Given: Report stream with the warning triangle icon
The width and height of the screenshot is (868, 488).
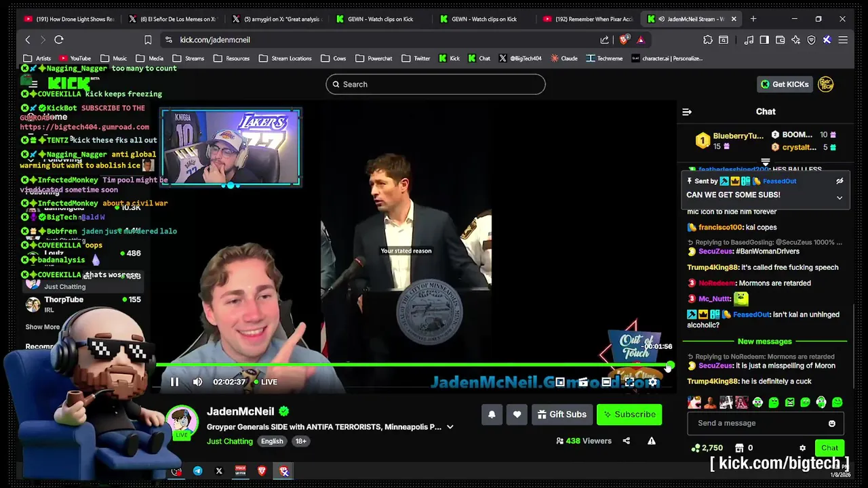Looking at the screenshot, I should pos(651,441).
